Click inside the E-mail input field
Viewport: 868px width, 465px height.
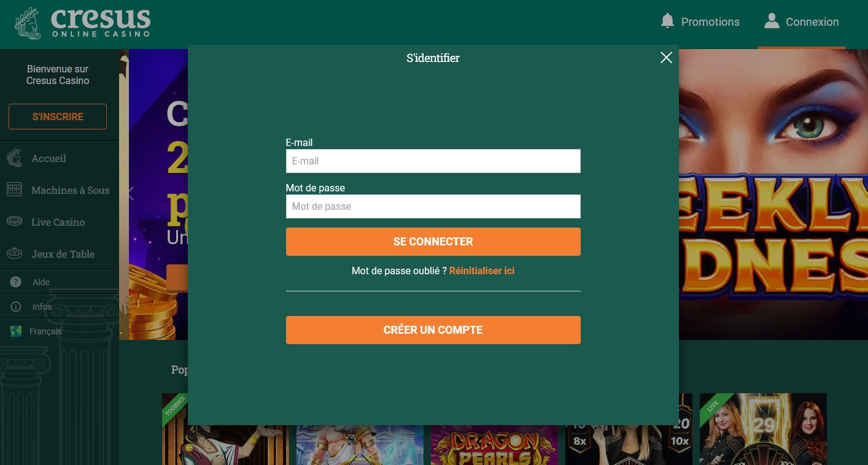[x=433, y=161]
